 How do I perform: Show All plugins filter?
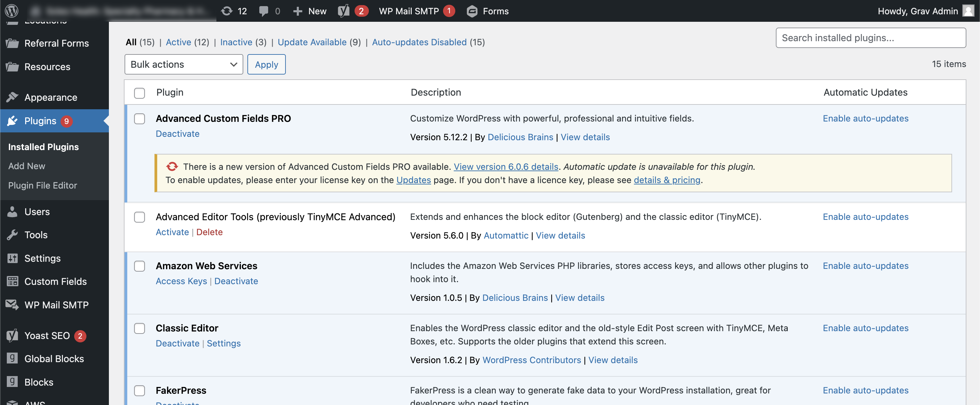point(131,42)
